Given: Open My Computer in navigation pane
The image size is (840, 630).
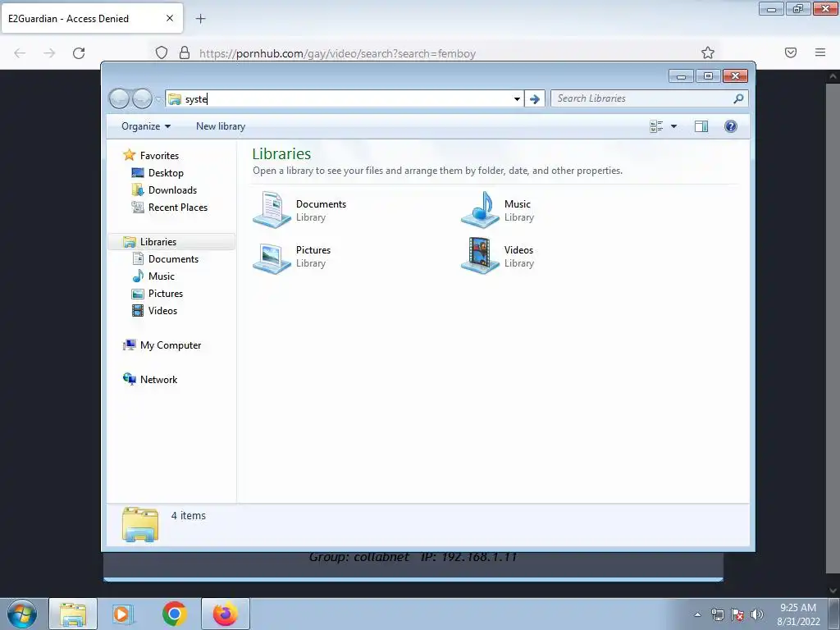Looking at the screenshot, I should (x=171, y=345).
